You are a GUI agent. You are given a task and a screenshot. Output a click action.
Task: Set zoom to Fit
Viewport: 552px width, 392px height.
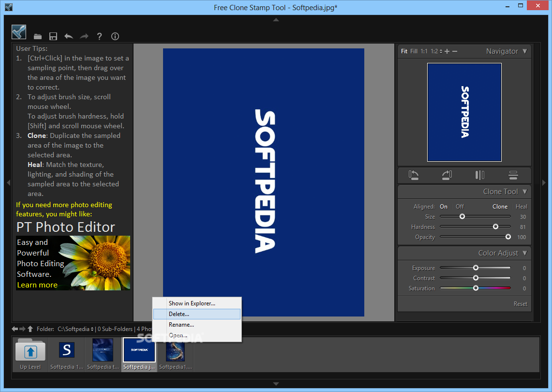click(x=404, y=51)
